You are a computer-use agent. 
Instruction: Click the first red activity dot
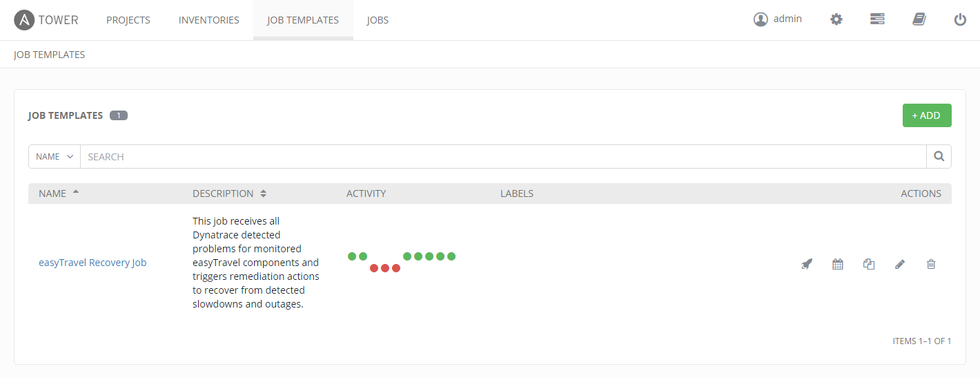[374, 268]
